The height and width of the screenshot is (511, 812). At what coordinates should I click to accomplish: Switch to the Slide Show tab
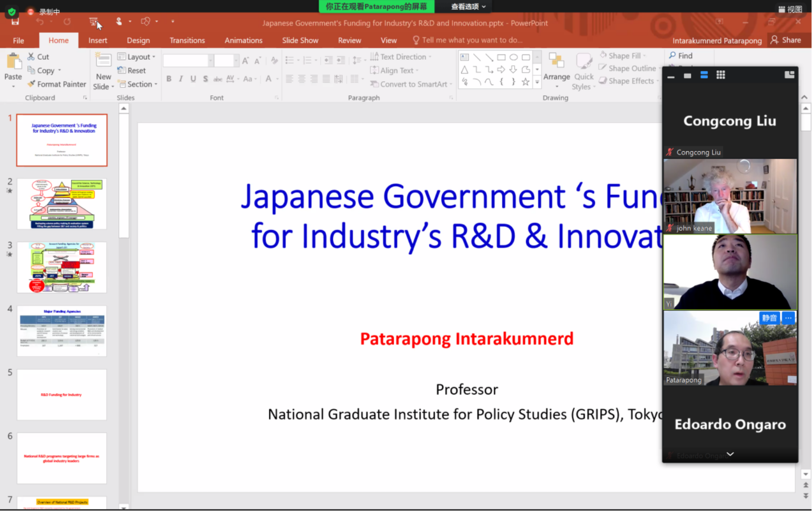300,40
